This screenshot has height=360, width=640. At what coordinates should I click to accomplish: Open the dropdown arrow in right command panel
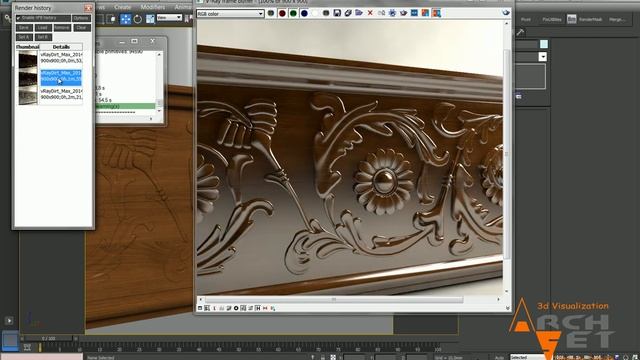coord(542,57)
